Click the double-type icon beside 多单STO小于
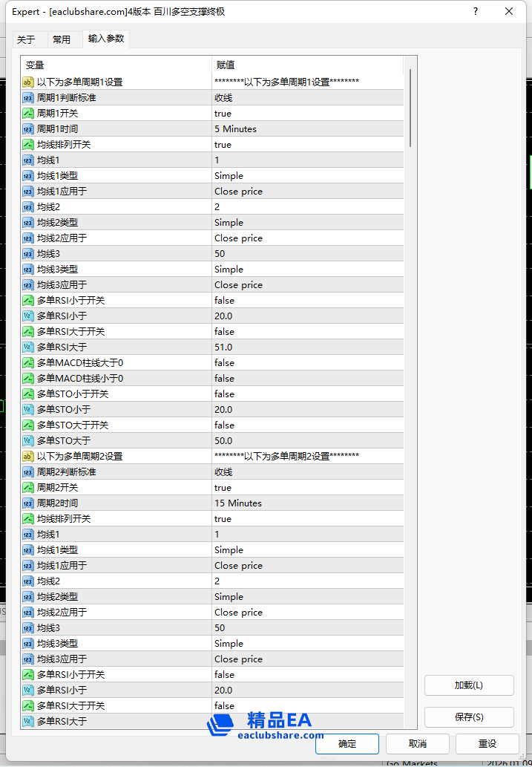Viewport: 532px width, 767px height. (28, 410)
